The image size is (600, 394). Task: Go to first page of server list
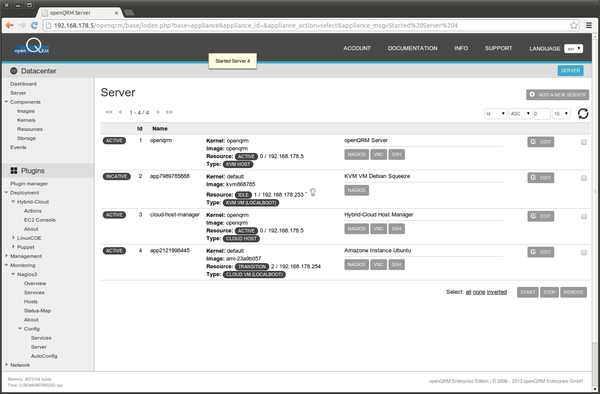point(109,112)
